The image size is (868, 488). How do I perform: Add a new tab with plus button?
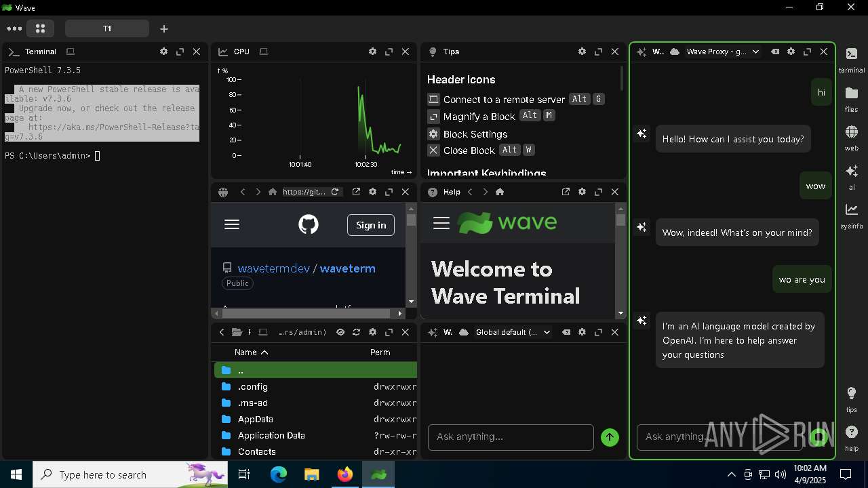point(164,28)
